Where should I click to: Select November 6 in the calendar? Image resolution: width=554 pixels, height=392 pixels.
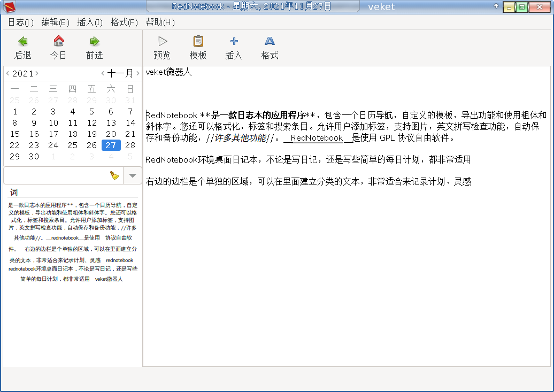point(111,112)
